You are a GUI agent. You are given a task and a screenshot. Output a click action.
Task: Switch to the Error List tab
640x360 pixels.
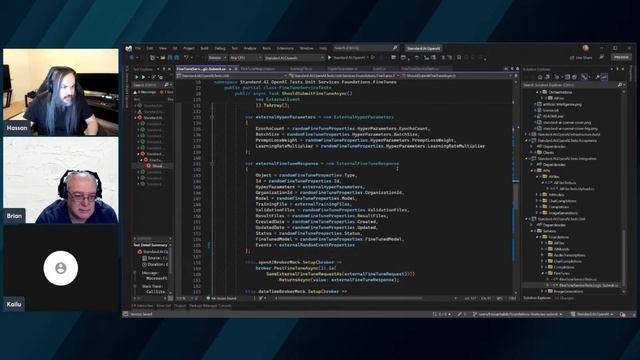pos(164,306)
